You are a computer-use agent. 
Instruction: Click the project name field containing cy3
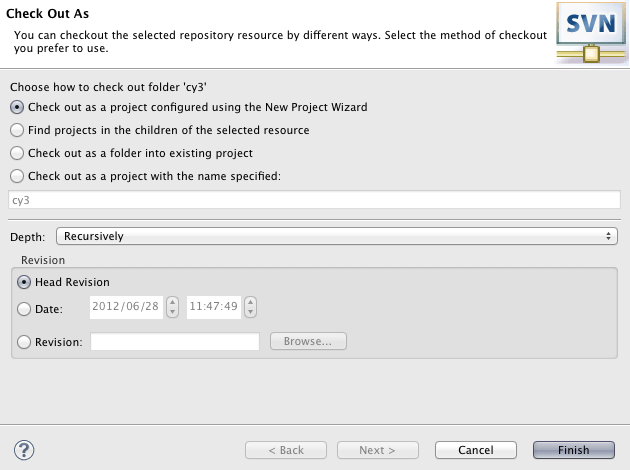[x=314, y=199]
